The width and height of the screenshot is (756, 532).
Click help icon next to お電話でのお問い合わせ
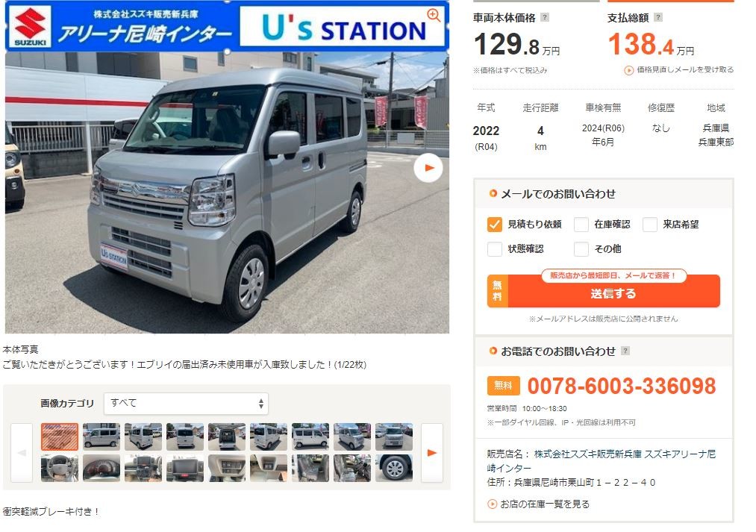pos(625,351)
